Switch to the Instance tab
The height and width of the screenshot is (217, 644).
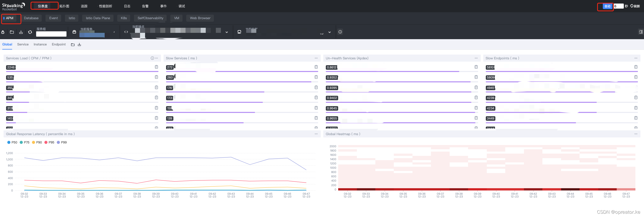pos(40,44)
